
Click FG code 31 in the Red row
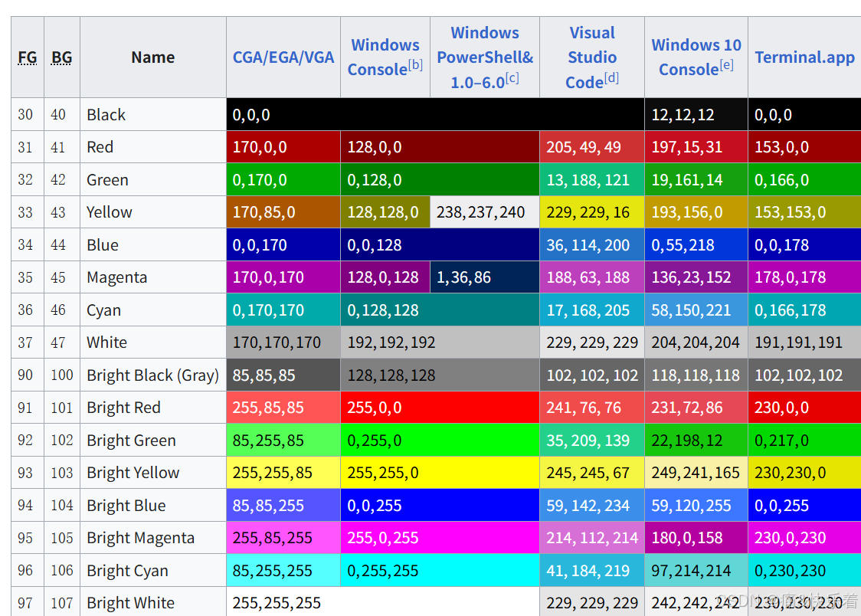click(28, 146)
